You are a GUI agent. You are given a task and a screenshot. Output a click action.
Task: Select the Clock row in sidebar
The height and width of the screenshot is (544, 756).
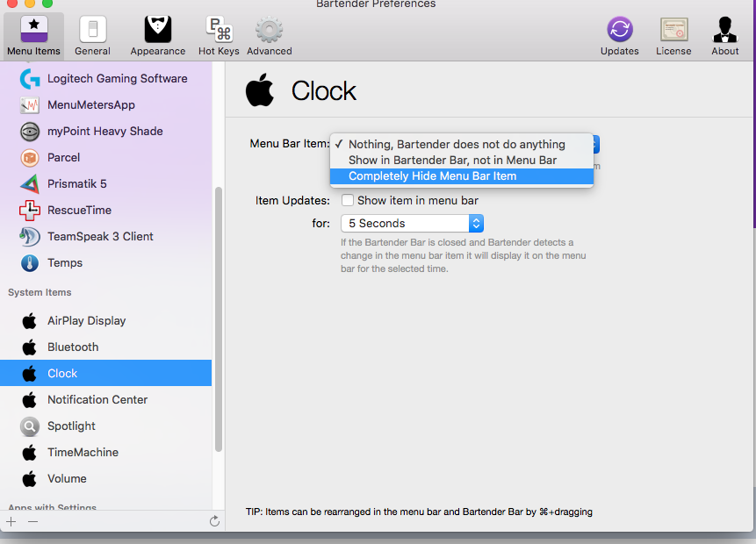pos(105,373)
